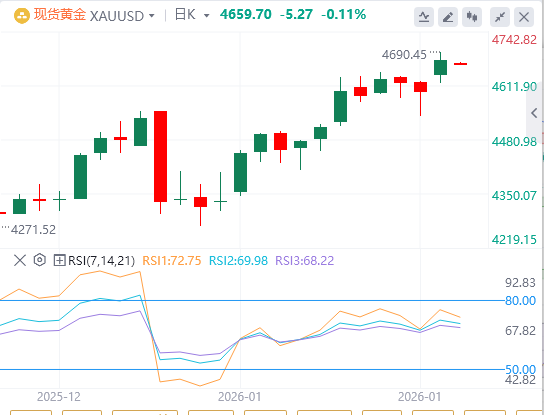
Task: Open the line chart type icon
Action: click(424, 17)
